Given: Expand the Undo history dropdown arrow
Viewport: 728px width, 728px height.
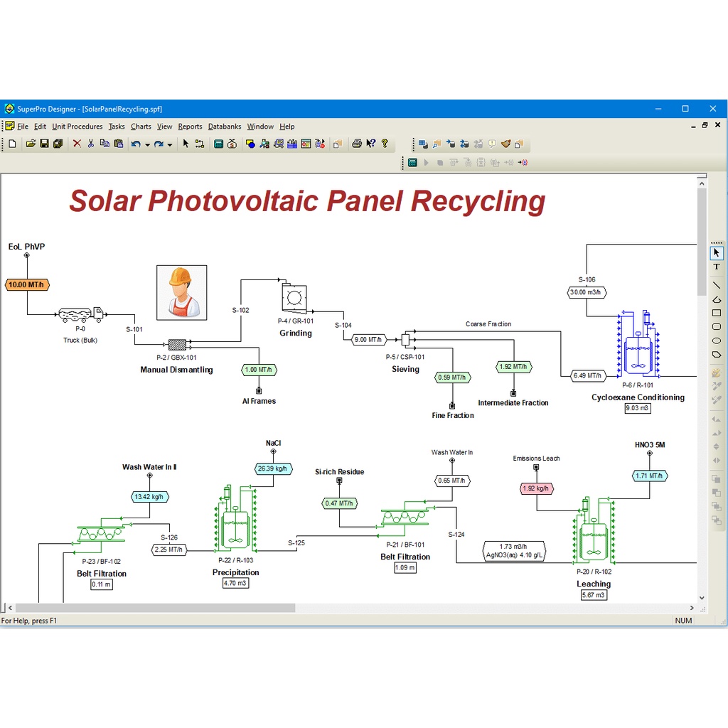Looking at the screenshot, I should tap(147, 144).
